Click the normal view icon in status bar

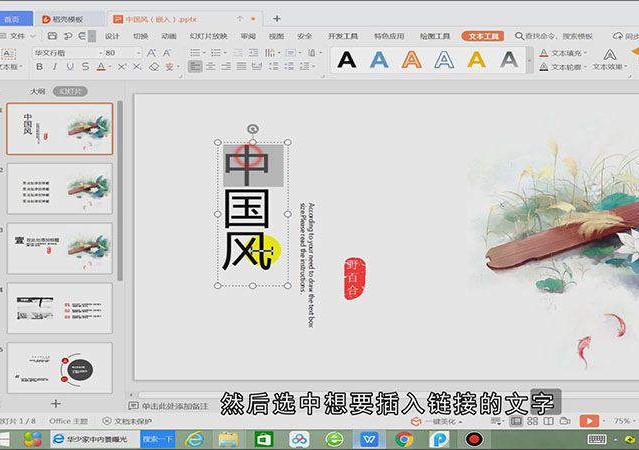pos(516,421)
